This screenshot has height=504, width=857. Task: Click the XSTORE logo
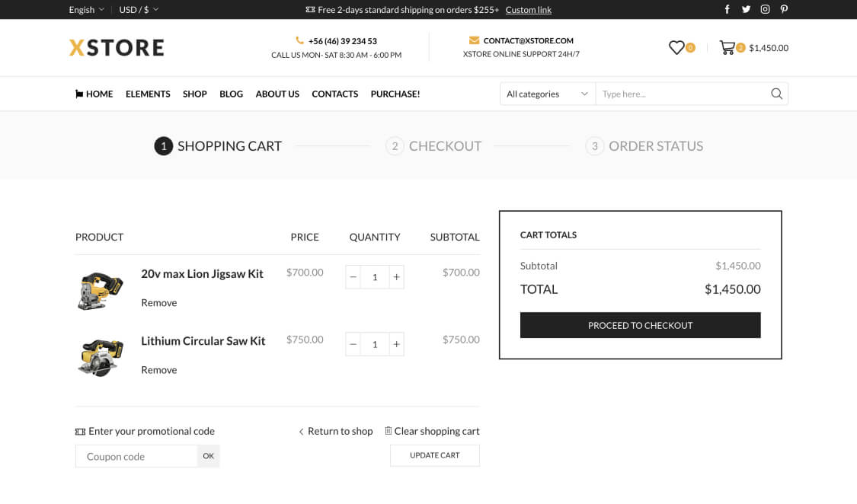pyautogui.click(x=117, y=47)
